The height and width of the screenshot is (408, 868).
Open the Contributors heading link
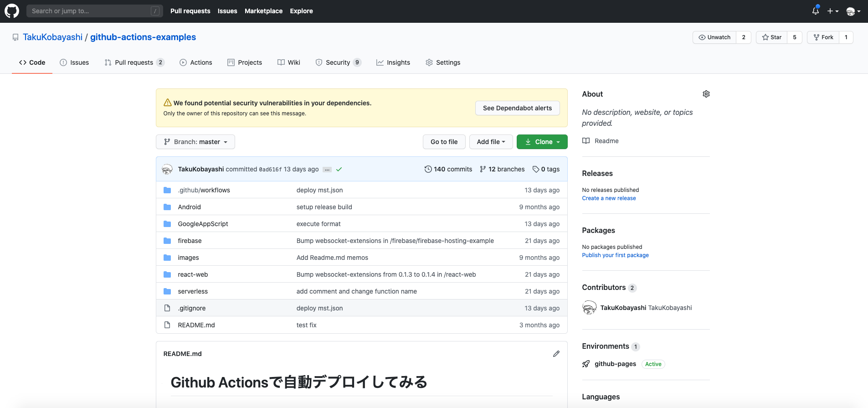[609, 287]
